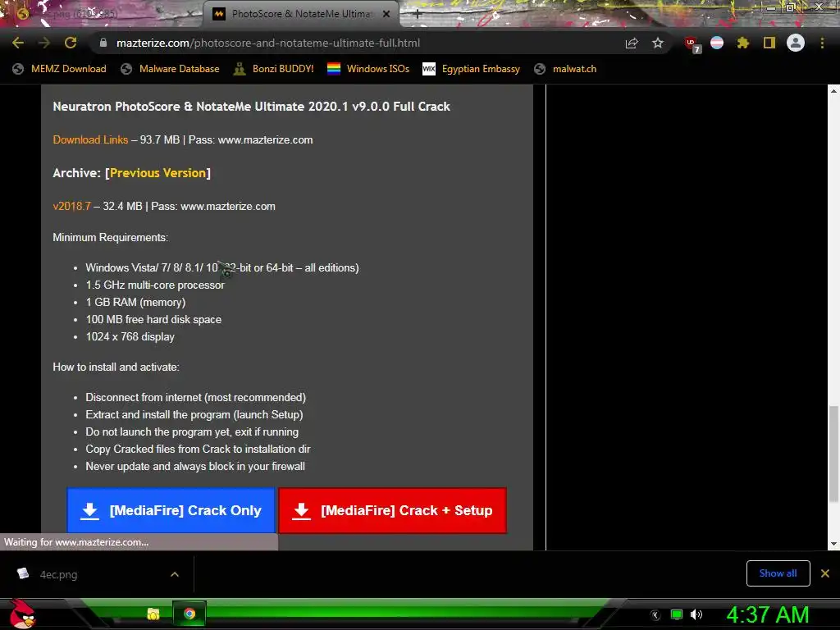Show all downloads
Screen dimensions: 840x630
coord(778,573)
